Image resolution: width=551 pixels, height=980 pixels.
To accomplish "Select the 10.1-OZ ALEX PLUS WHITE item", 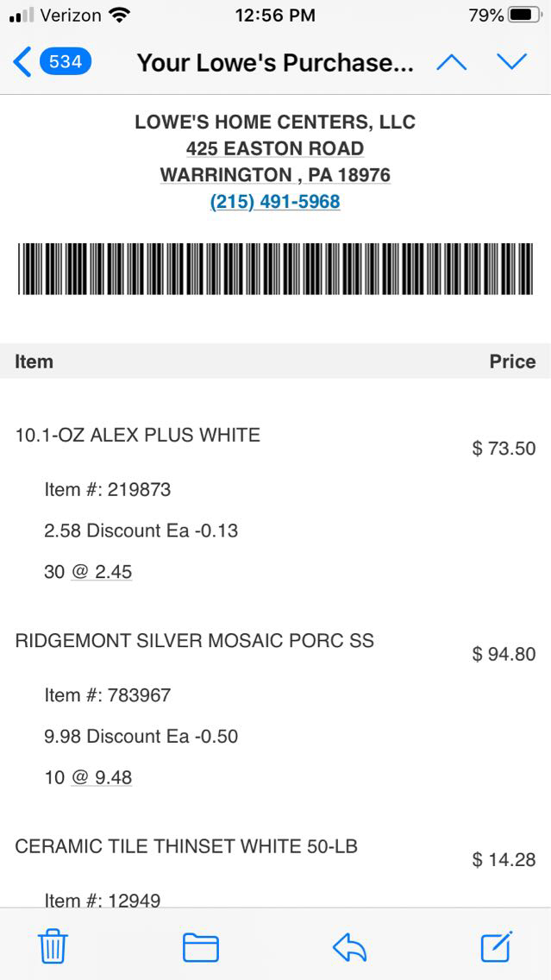I will tap(138, 435).
